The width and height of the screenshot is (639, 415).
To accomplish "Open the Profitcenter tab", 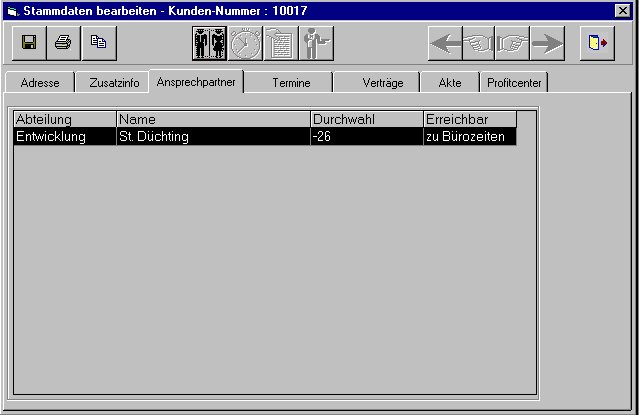I will [x=515, y=83].
